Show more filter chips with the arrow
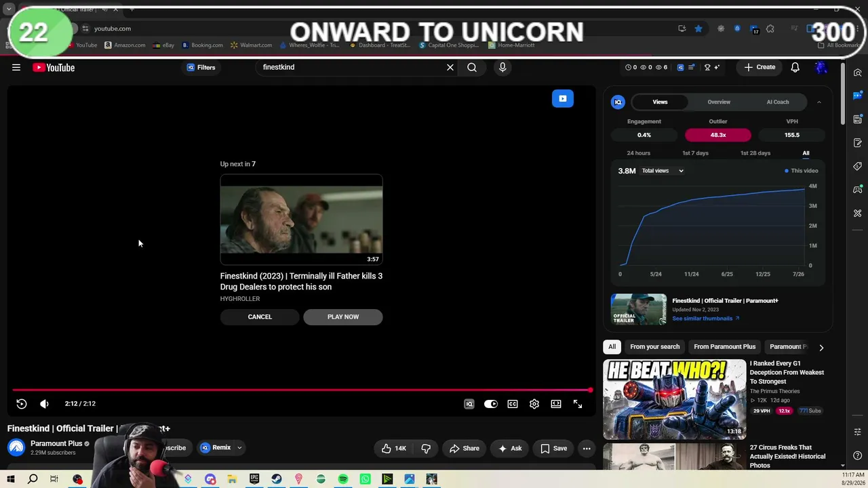 (821, 348)
